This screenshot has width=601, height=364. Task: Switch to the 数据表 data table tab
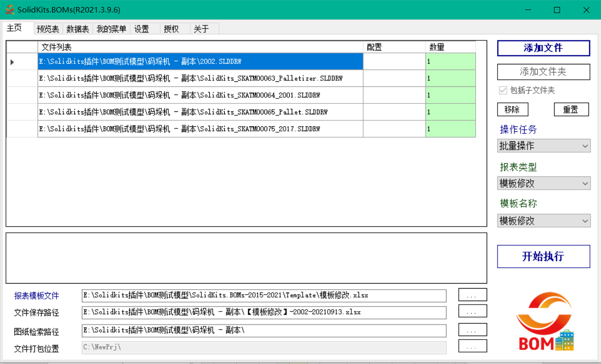77,28
